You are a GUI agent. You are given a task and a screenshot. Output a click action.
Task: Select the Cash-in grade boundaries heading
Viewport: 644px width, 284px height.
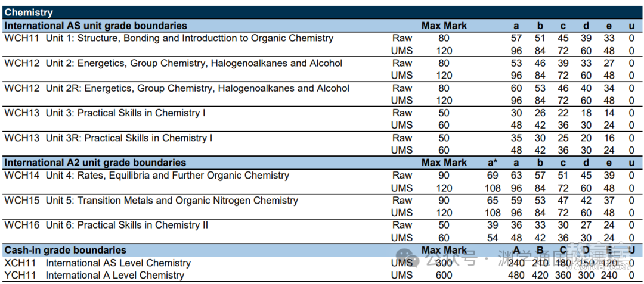tap(66, 250)
